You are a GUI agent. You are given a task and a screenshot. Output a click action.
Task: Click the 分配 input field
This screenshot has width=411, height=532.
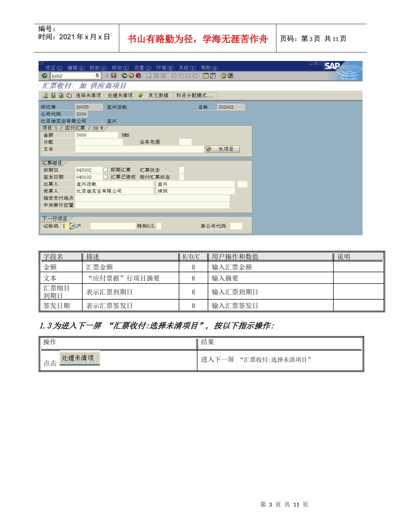pos(99,142)
